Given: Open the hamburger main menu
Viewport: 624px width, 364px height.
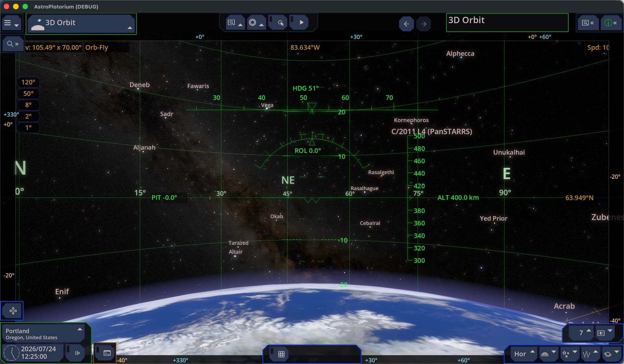Looking at the screenshot, I should [x=11, y=24].
